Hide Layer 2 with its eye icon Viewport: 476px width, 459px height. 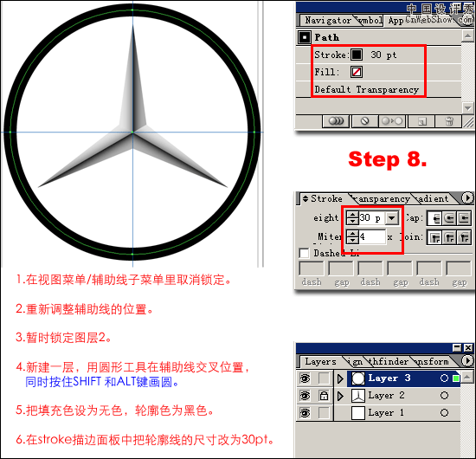pos(305,396)
